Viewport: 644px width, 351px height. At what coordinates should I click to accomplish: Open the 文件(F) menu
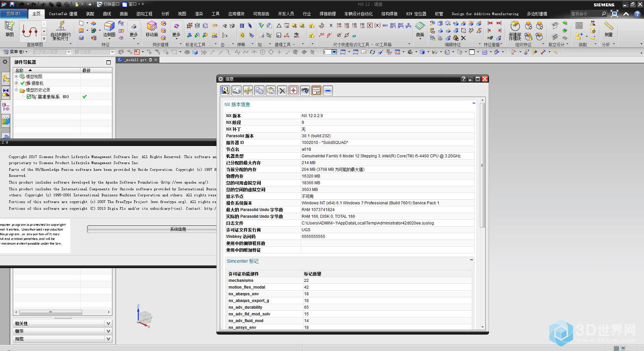tap(13, 14)
